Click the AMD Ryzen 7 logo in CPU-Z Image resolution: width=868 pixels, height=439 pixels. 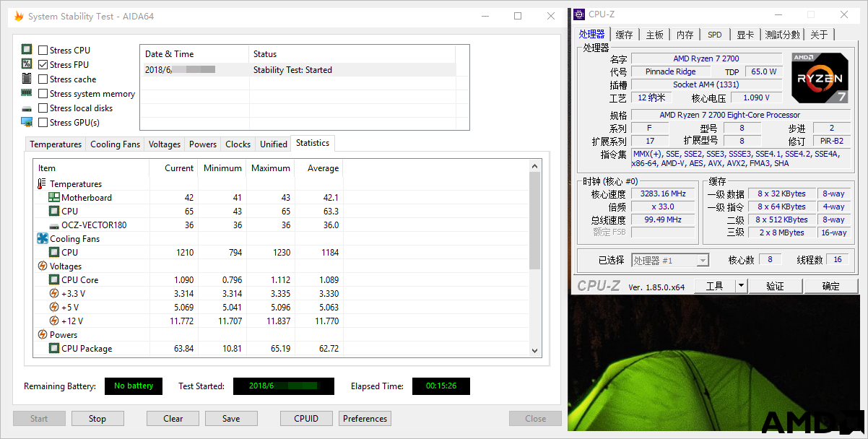point(820,78)
